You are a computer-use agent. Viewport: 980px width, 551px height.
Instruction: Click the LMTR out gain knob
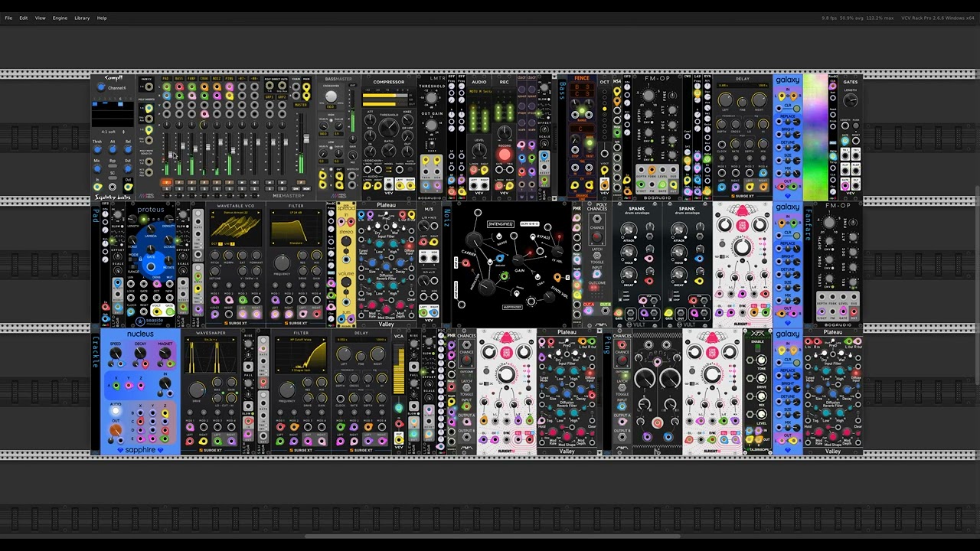coord(431,126)
